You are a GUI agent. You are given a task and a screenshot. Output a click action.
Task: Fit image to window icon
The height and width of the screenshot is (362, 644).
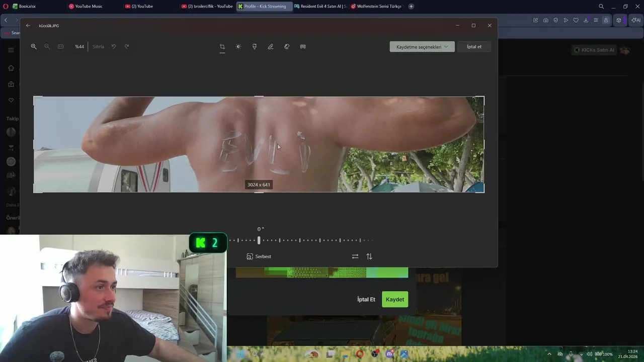coord(60,46)
